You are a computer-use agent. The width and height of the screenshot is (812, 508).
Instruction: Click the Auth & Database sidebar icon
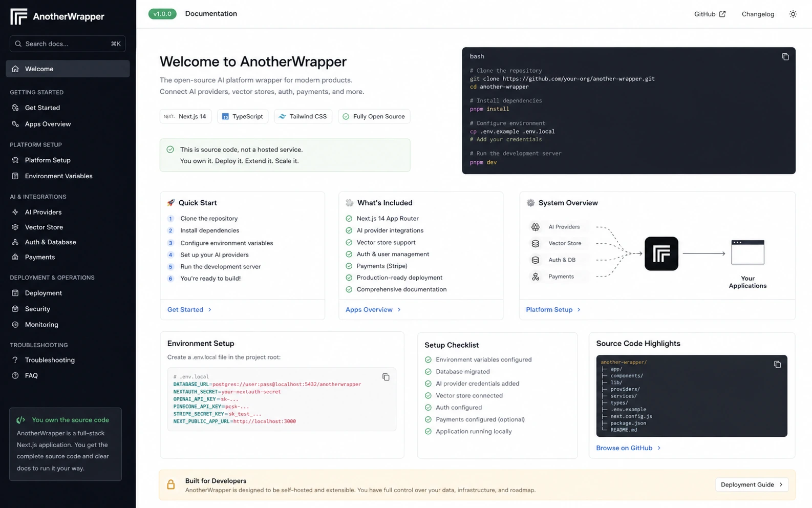15,242
